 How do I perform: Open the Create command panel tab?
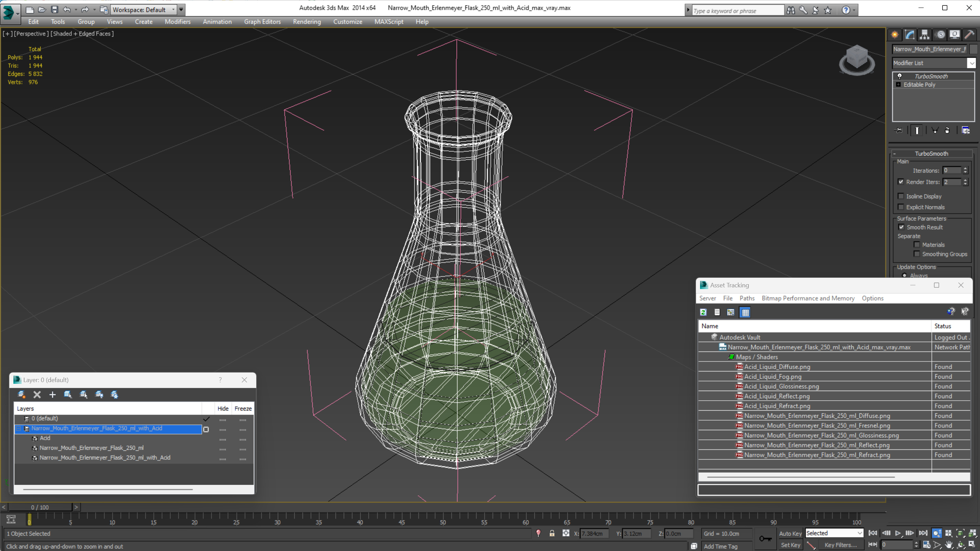pos(895,35)
